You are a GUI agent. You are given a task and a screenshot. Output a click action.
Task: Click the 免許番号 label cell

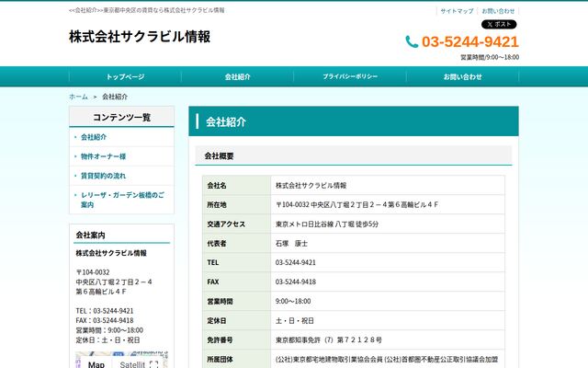tap(237, 339)
